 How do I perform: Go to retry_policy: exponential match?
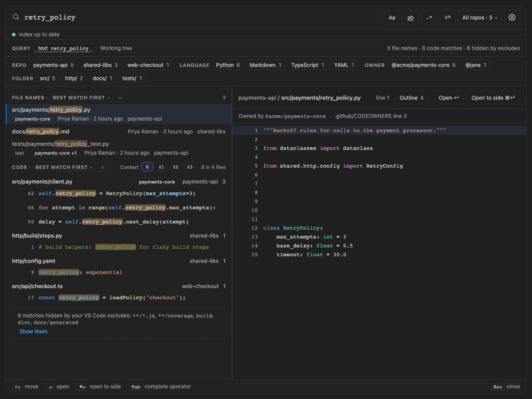(x=119, y=272)
